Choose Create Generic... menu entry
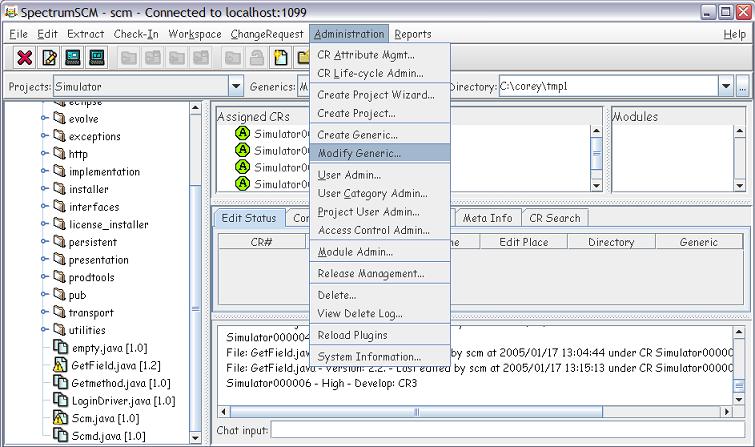This screenshot has width=755, height=447. point(380,135)
